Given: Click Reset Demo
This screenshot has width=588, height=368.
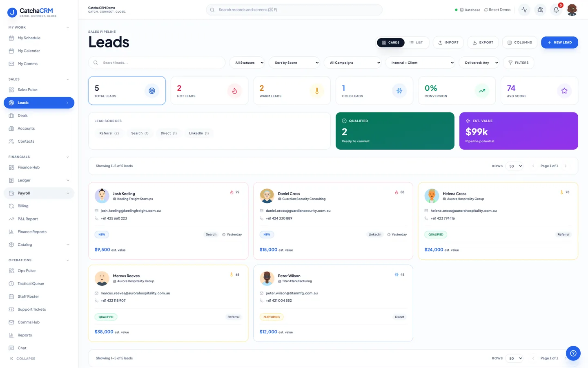Looking at the screenshot, I should coord(497,10).
